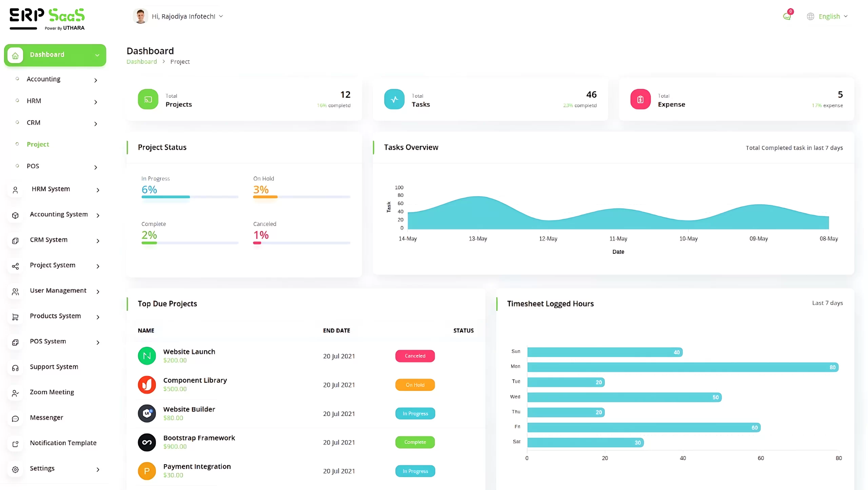Click the Messenger chat icon in sidebar

[15, 418]
